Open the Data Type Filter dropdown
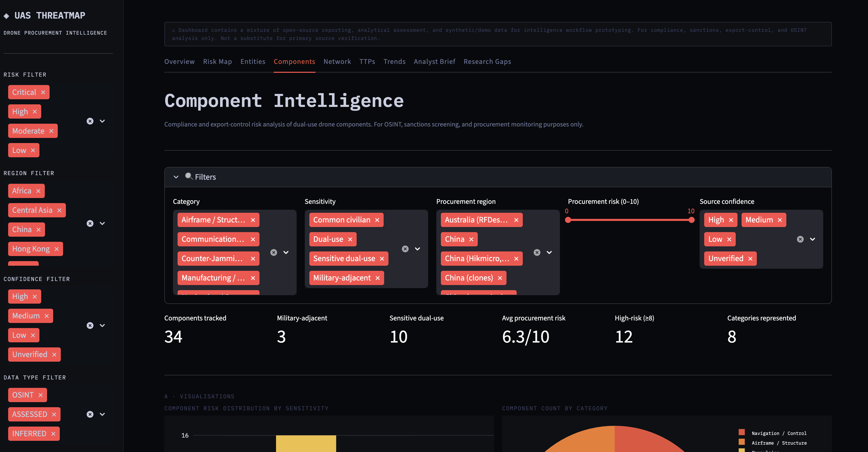This screenshot has height=452, width=868. 103,414
